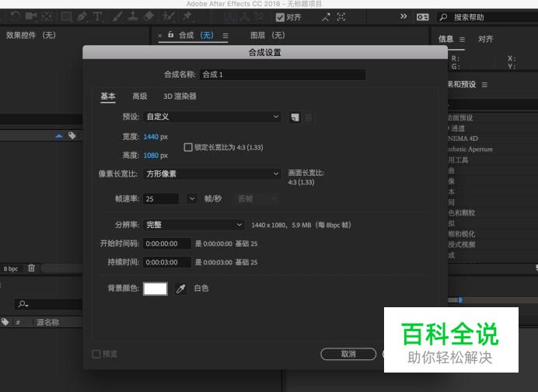
Task: Open the 合成 panel menu icon
Action: click(x=225, y=36)
